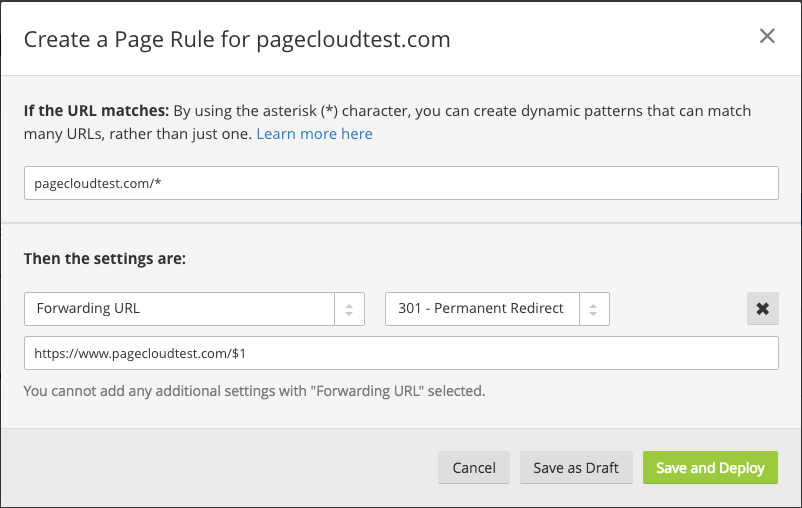802x508 pixels.
Task: Click the dialog title heading
Action: pyautogui.click(x=237, y=39)
